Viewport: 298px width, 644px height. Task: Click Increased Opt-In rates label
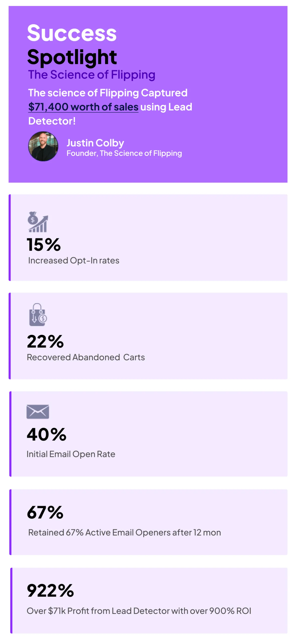coord(74,261)
